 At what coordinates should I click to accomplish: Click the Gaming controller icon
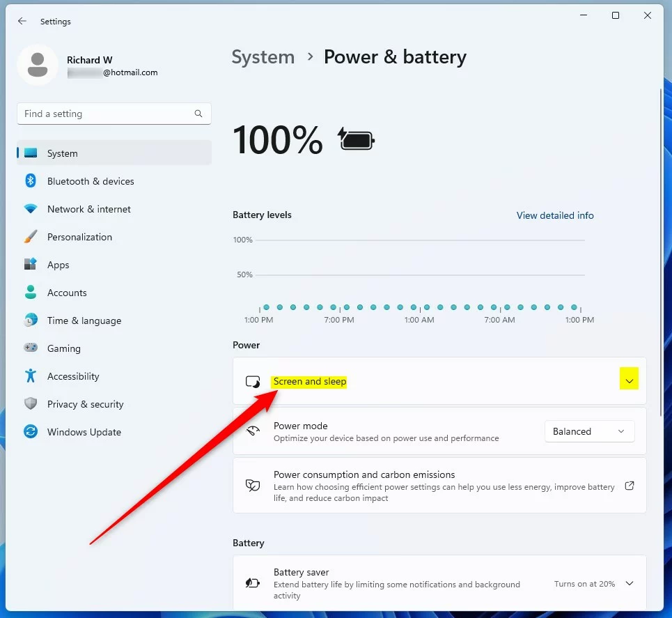click(31, 348)
